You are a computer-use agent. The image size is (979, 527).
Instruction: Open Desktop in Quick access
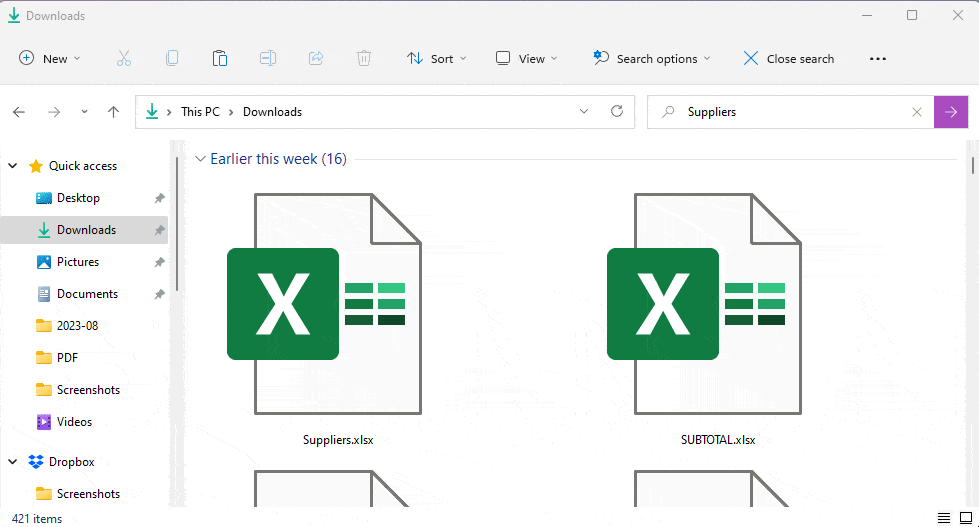(x=78, y=198)
